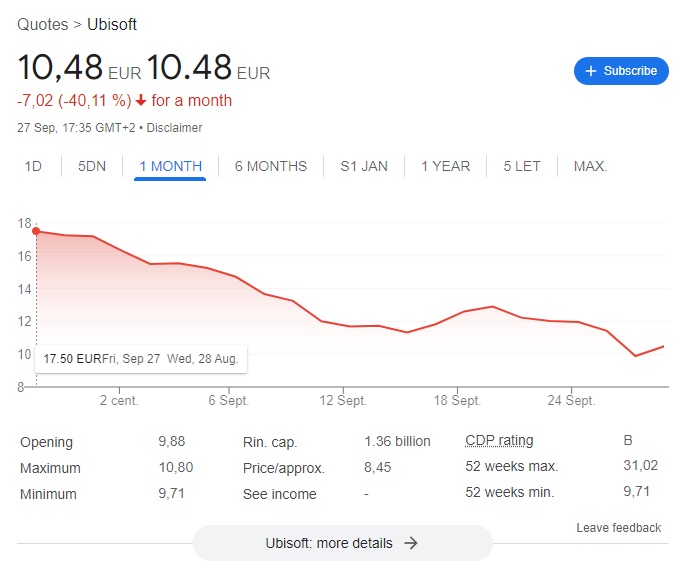Select the 5DN time range tab

[x=92, y=166]
